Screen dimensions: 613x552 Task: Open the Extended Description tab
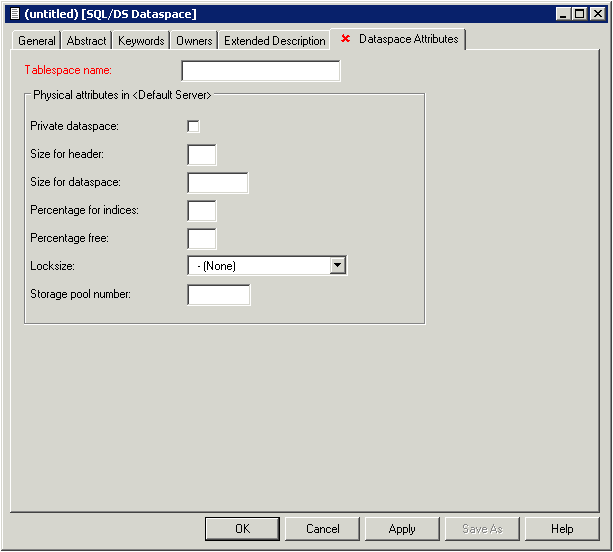(x=274, y=41)
